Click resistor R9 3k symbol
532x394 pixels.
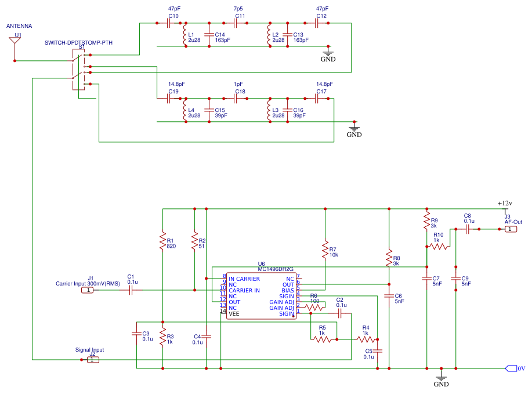click(427, 221)
